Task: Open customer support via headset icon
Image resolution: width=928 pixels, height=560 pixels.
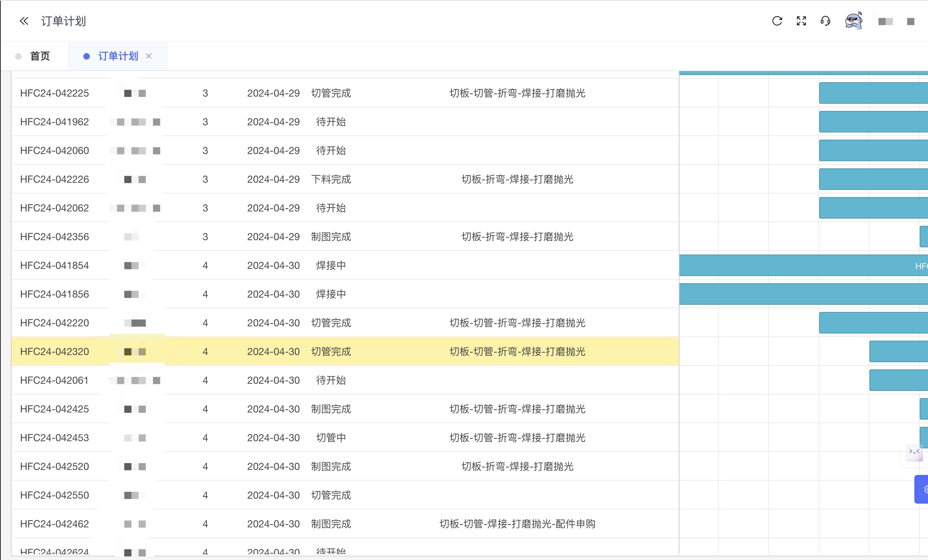Action: click(825, 21)
